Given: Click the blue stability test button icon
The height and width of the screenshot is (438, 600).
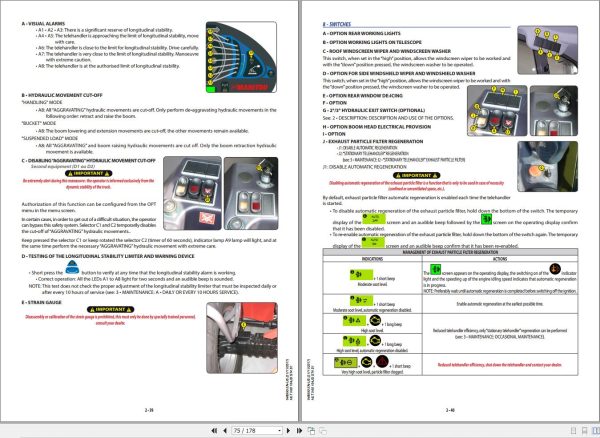Looking at the screenshot, I should [x=72, y=267].
